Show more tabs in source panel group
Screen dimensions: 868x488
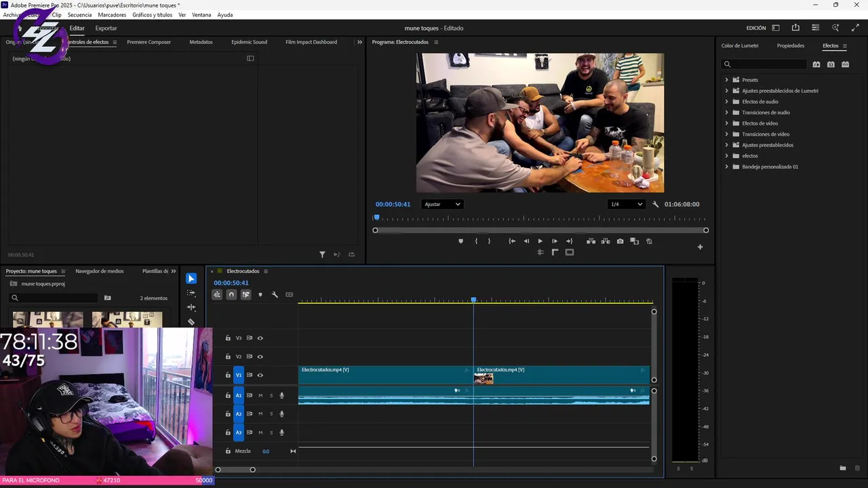click(x=359, y=42)
